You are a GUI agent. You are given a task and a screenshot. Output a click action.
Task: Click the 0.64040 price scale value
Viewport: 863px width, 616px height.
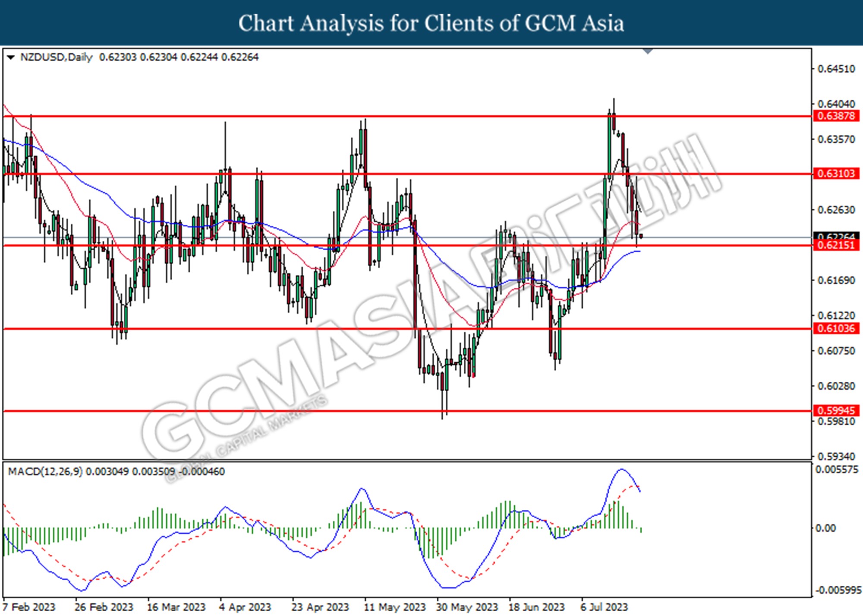click(x=836, y=104)
